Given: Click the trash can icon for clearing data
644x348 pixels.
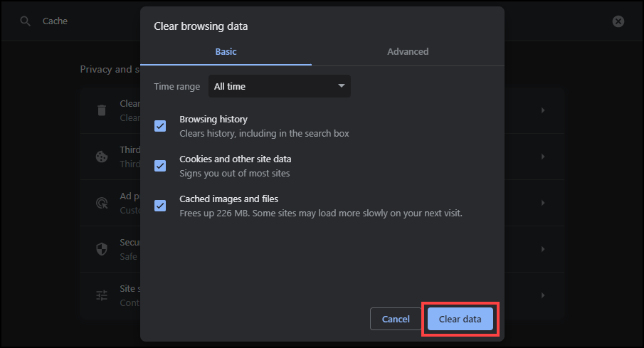Looking at the screenshot, I should point(102,110).
